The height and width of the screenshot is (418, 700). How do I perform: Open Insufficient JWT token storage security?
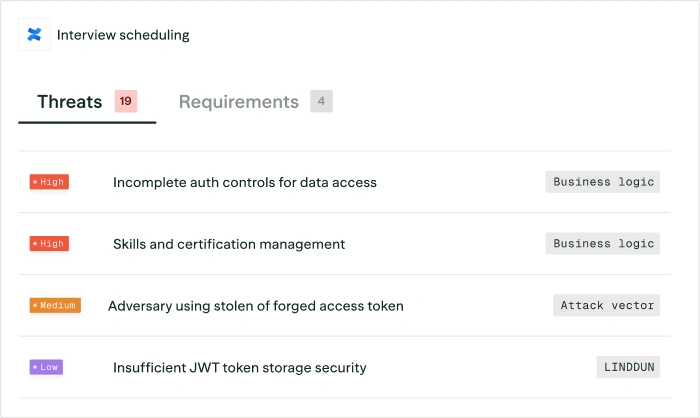pyautogui.click(x=240, y=368)
